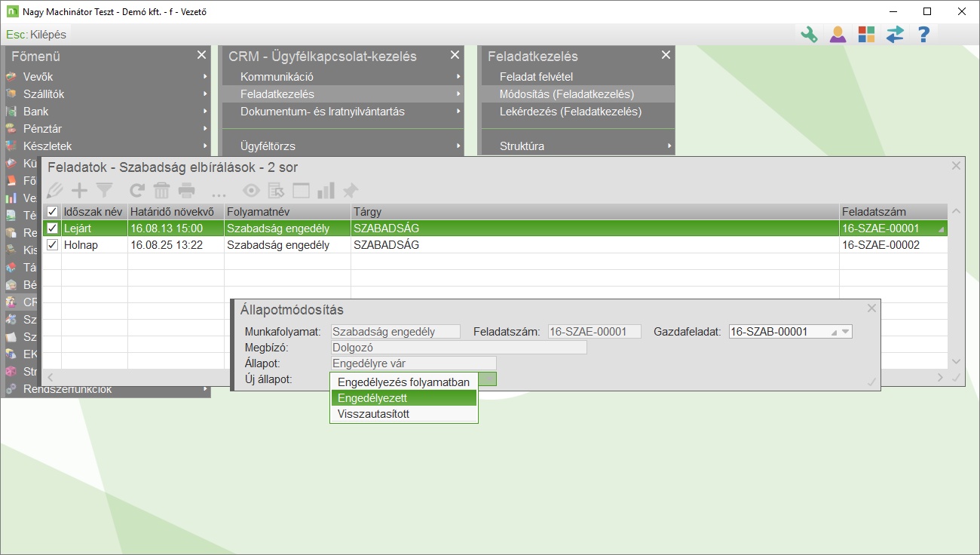
Task: Close the Főmenü panel
Action: [x=201, y=55]
